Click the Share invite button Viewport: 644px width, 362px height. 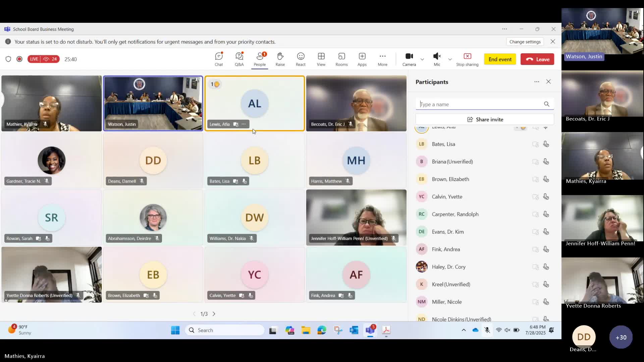point(485,120)
